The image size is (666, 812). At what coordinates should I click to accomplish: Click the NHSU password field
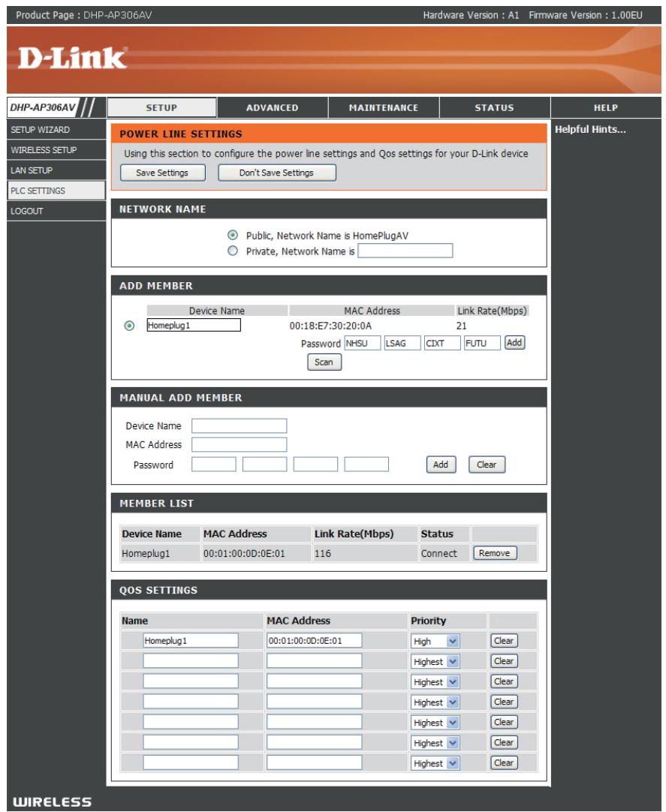click(x=363, y=343)
